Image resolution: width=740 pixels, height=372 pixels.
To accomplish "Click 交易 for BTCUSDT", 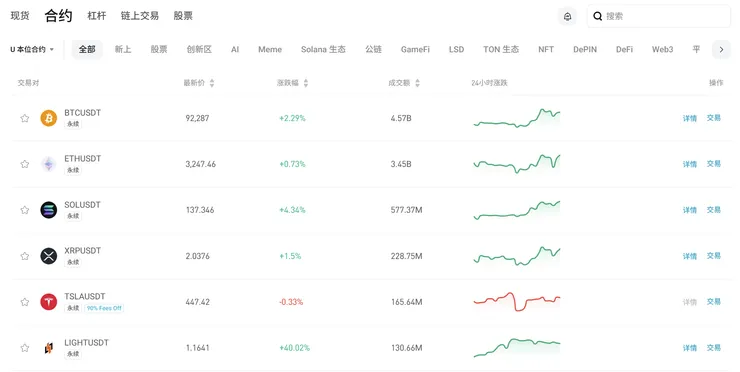I will point(714,118).
